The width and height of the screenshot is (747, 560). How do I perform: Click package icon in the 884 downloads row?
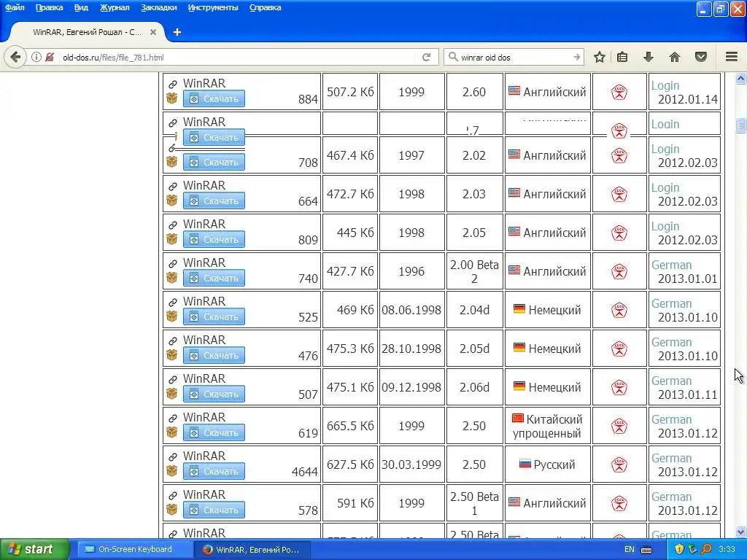171,98
